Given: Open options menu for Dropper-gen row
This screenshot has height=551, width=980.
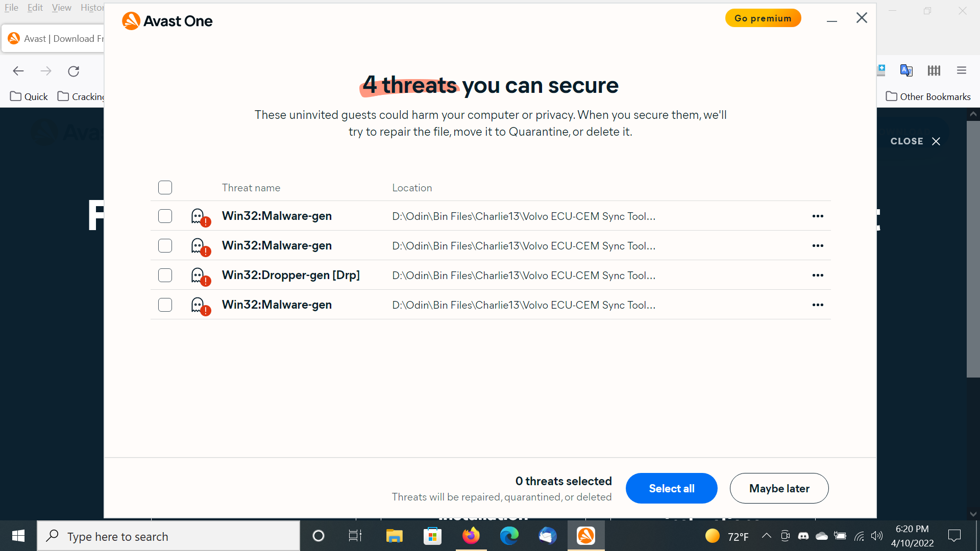Looking at the screenshot, I should [818, 275].
